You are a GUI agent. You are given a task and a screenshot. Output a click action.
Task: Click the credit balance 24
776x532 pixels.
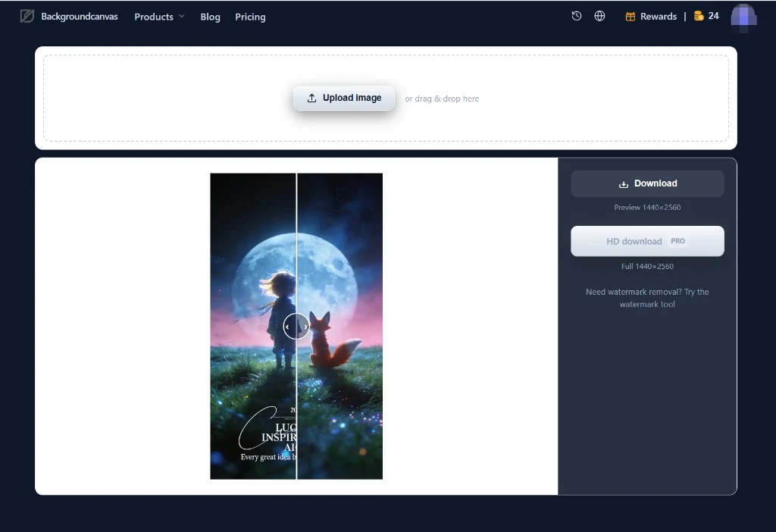(713, 16)
